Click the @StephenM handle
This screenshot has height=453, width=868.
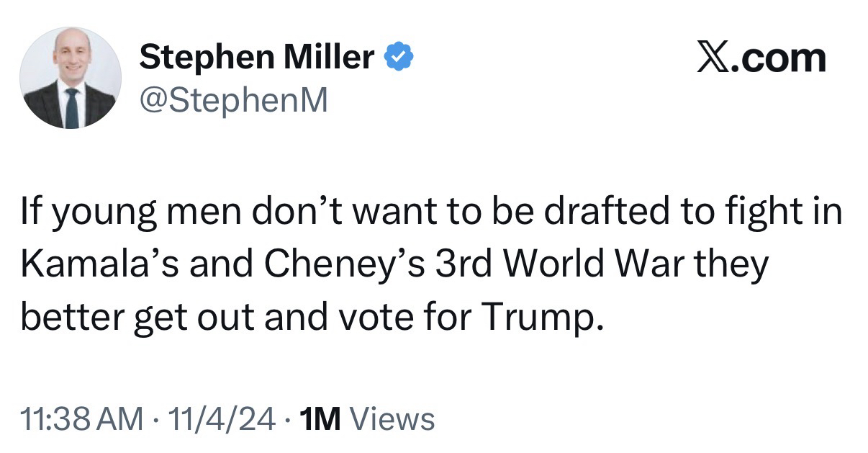click(x=232, y=101)
